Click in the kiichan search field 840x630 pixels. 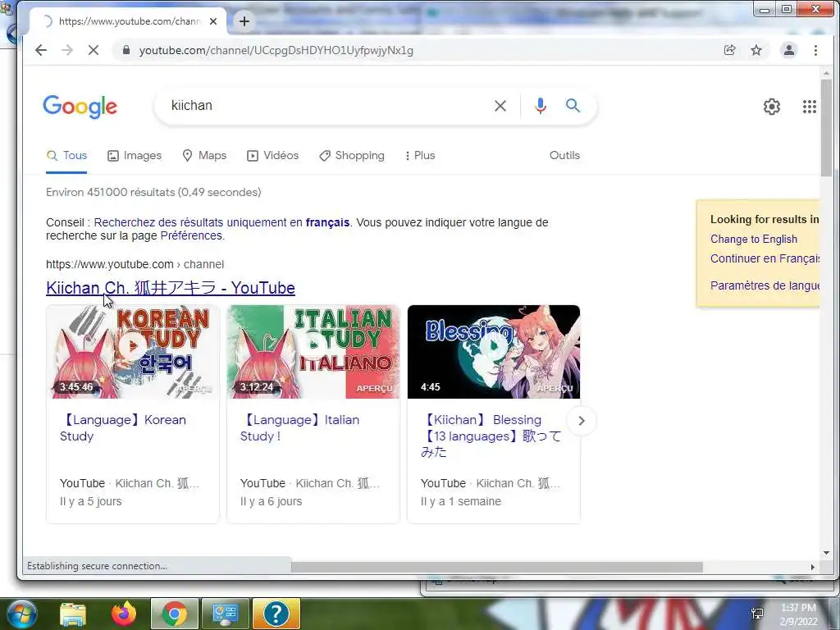pos(322,106)
